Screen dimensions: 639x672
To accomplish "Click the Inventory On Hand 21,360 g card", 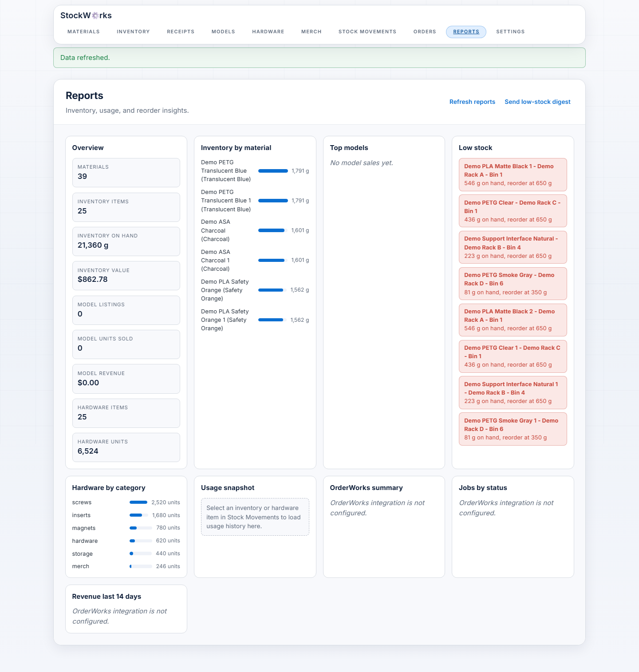I will 126,241.
